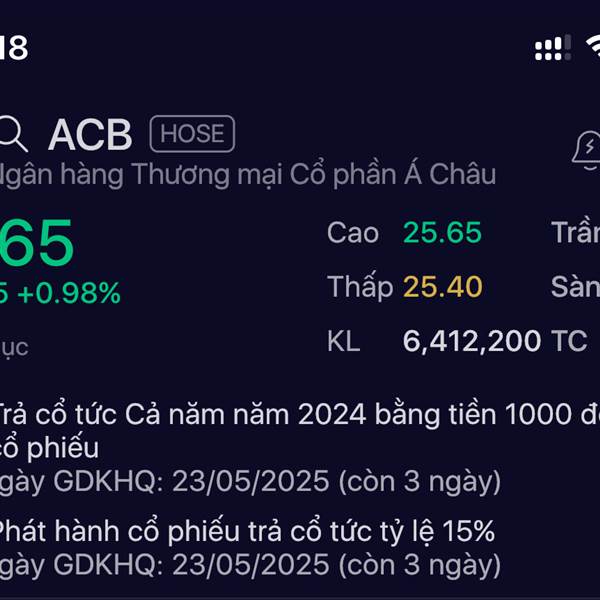Image resolution: width=600 pixels, height=600 pixels.
Task: Open the 15% stock dividend issuance notice
Action: (x=247, y=532)
